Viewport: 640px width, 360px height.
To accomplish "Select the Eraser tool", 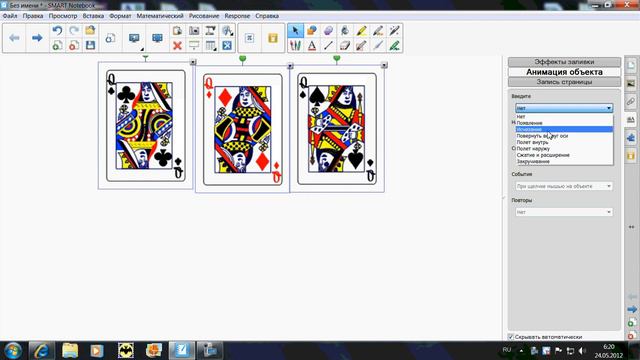I will 345,45.
